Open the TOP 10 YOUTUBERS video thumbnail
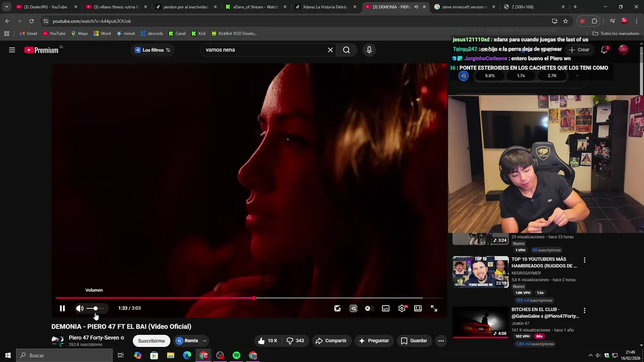 click(480, 271)
